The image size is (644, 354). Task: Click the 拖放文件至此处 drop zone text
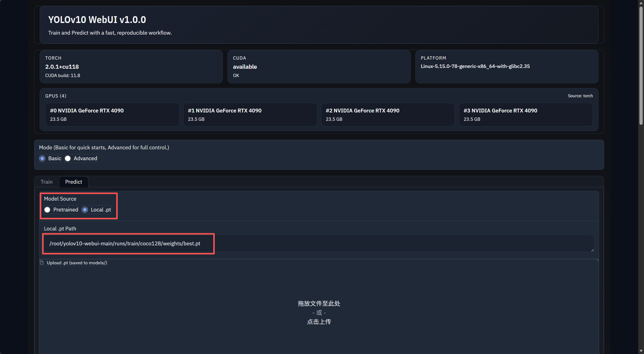coord(319,303)
